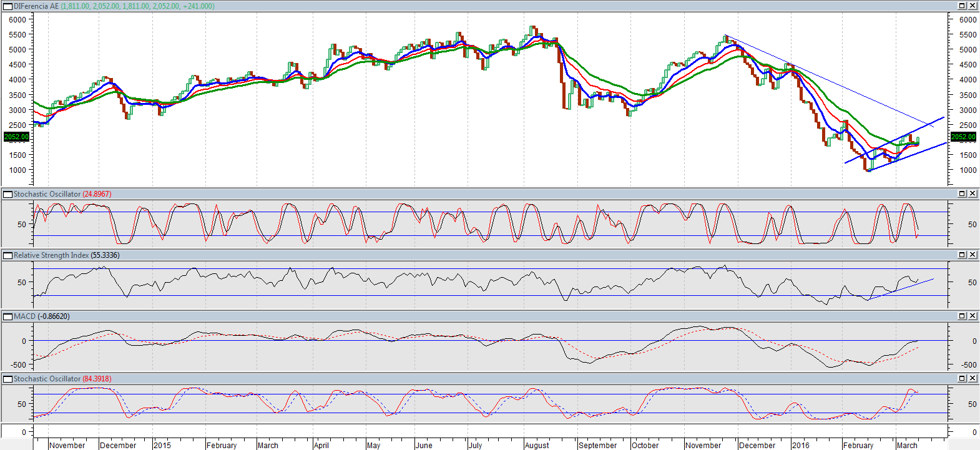This screenshot has height=450, width=980.
Task: Select the DIFerencia AE title text
Action: [x=36, y=6]
